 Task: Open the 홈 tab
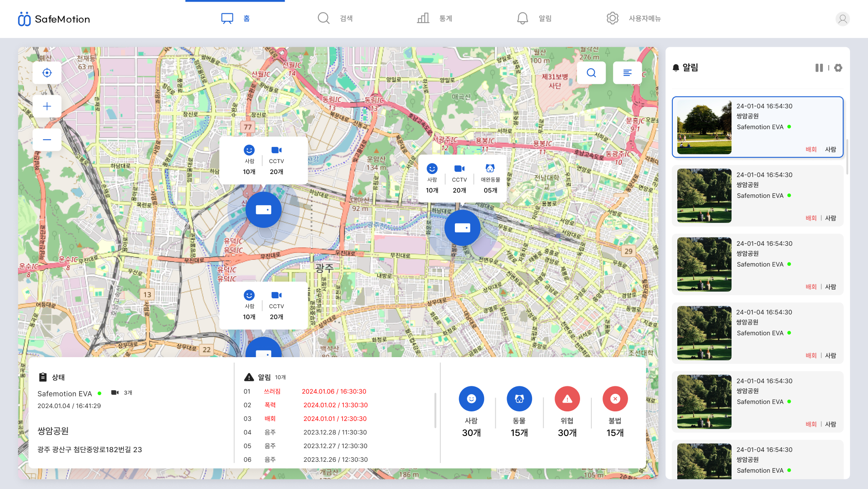pyautogui.click(x=235, y=18)
